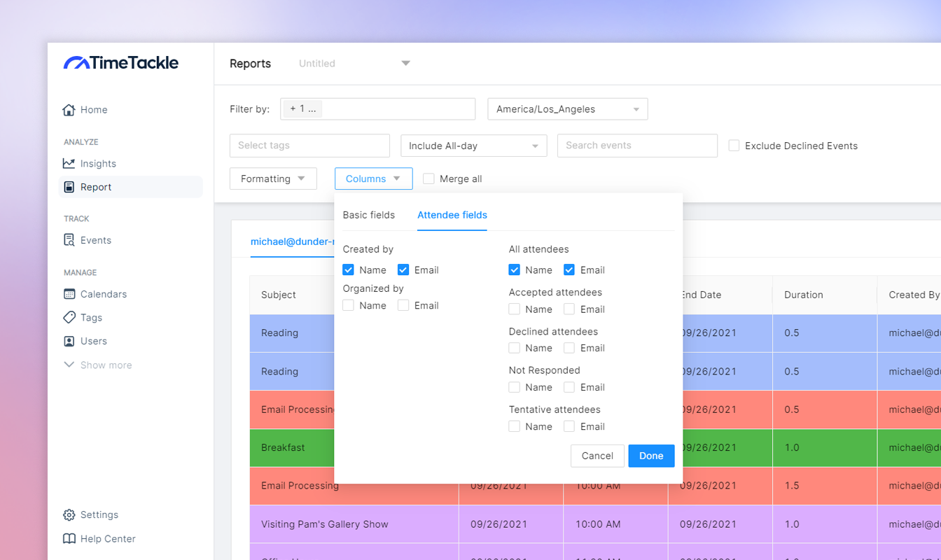
Task: Click duration value 1.5
Action: (792, 485)
